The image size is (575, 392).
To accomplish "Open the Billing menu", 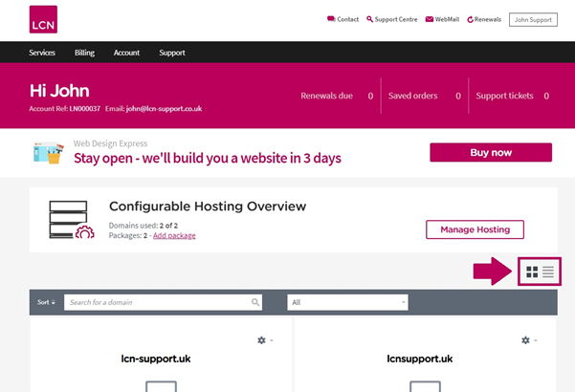I will point(85,53).
